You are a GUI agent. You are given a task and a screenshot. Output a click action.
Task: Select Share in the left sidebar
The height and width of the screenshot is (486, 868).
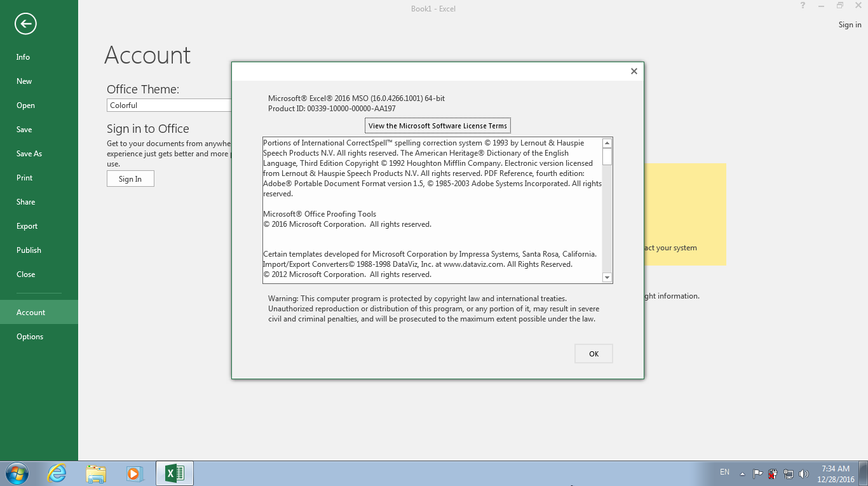39,202
